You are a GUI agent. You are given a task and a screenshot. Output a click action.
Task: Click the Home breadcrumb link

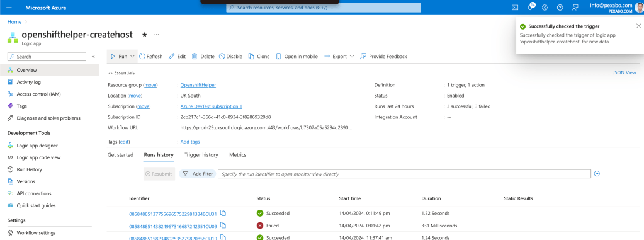pos(14,22)
